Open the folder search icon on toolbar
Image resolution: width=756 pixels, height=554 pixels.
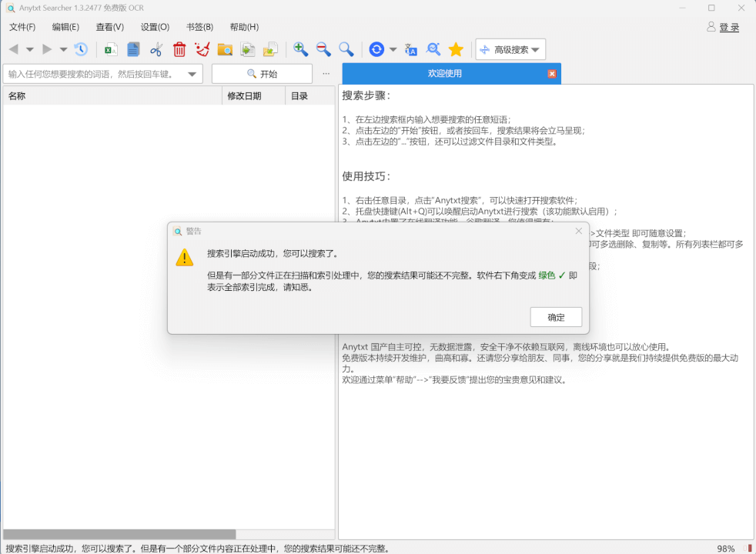tap(225, 48)
